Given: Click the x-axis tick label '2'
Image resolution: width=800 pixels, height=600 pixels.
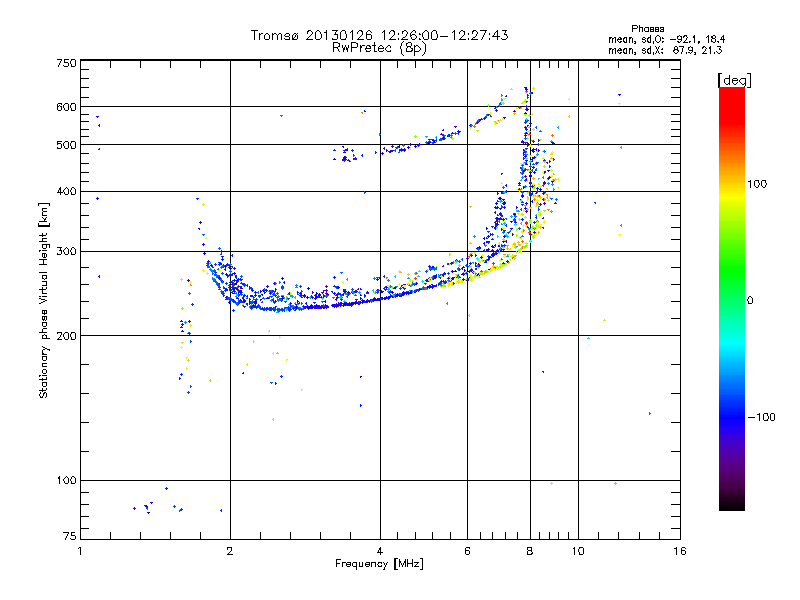Looking at the screenshot, I should pos(230,551).
